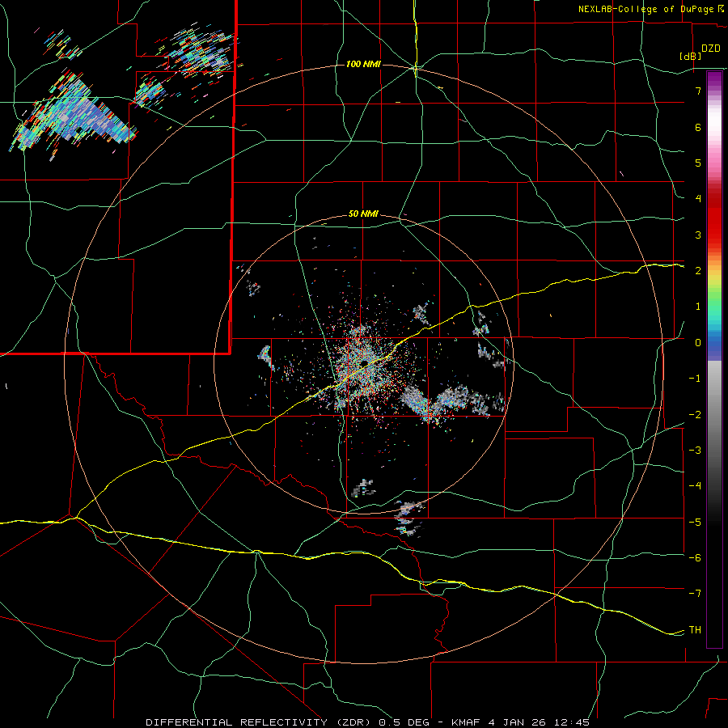
Task: Click the -4 value on color scale
Action: [x=695, y=486]
